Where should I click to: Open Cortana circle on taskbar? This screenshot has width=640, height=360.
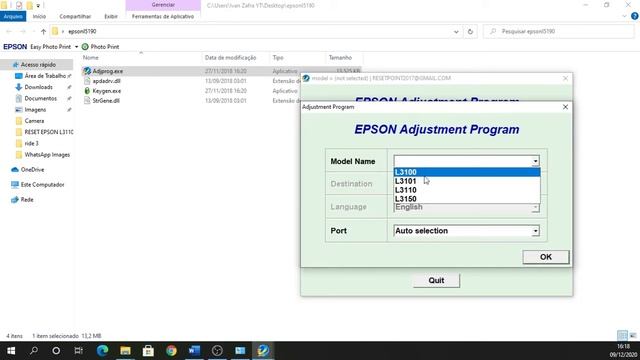click(56, 351)
